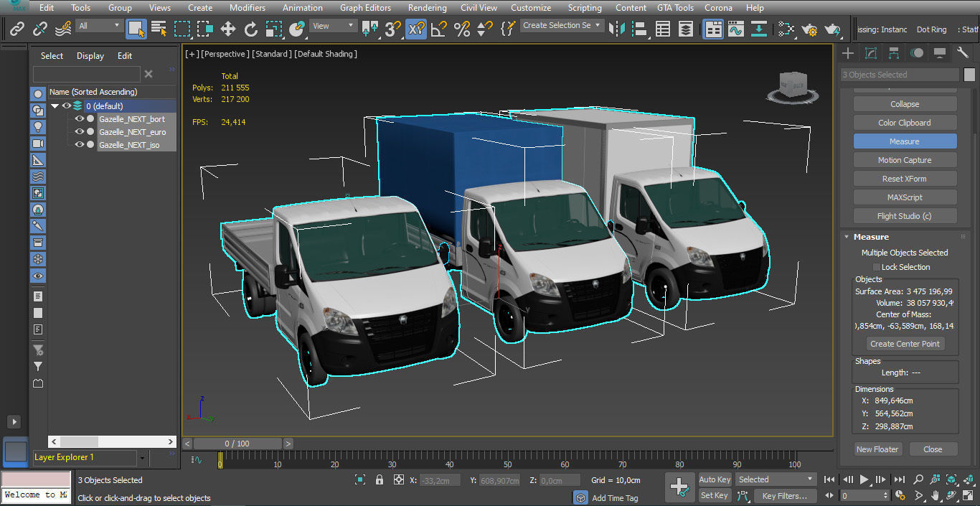Activate the Select and Scale tool
The image size is (980, 506).
point(274,29)
